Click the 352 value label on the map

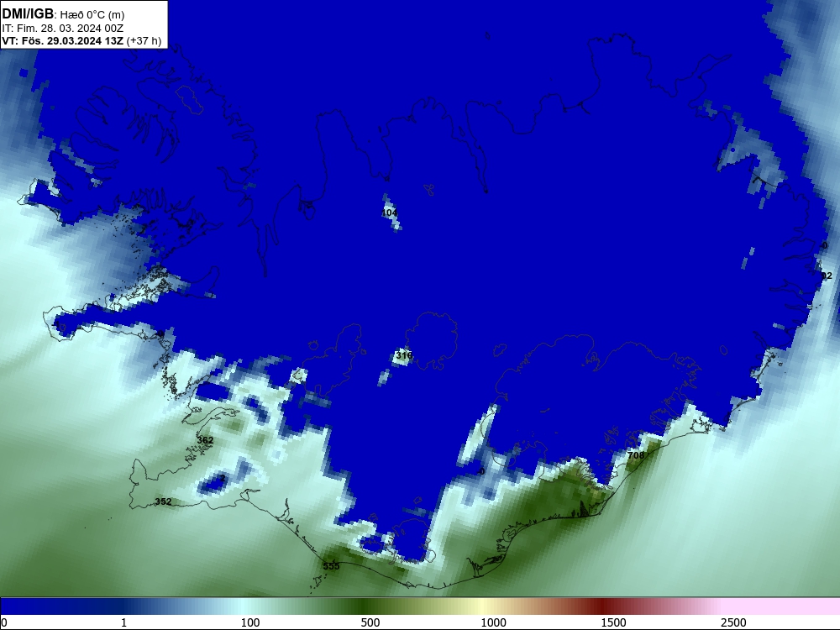[x=164, y=502]
